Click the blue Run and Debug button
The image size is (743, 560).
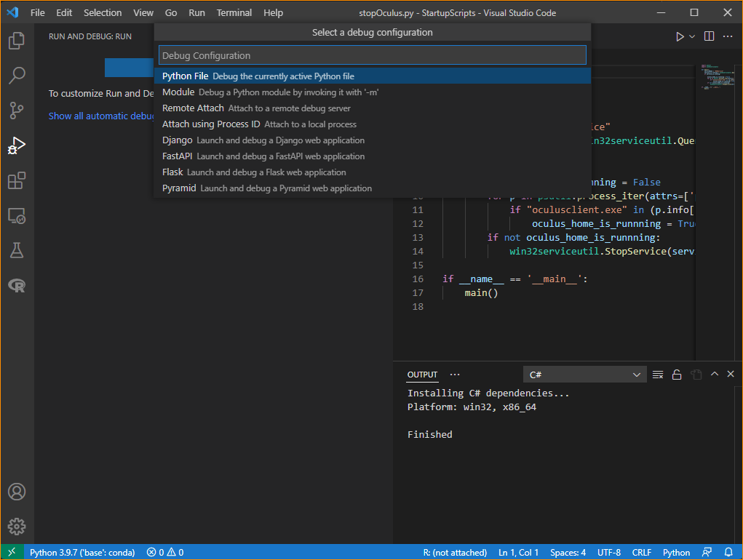point(130,68)
